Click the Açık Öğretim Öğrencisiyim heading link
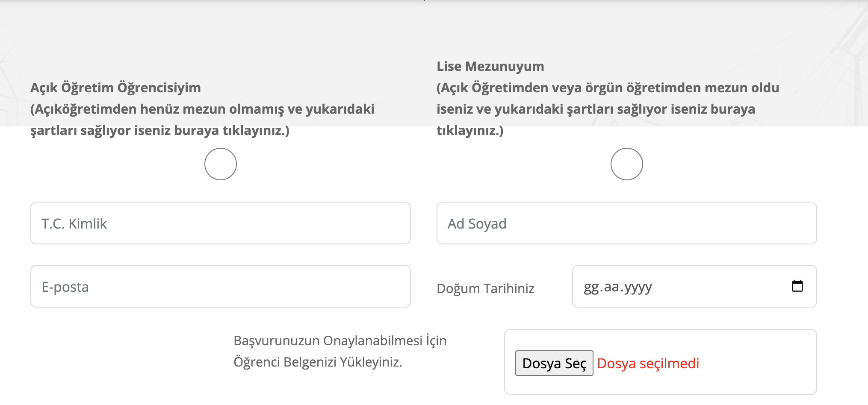This screenshot has height=405, width=868. click(115, 88)
